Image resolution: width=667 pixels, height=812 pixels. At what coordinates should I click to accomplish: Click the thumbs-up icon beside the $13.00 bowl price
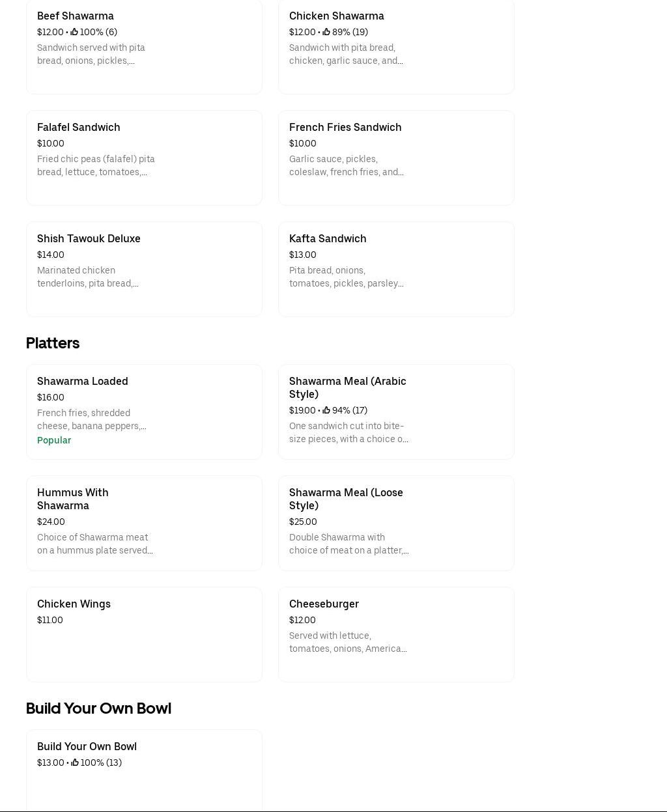75,763
